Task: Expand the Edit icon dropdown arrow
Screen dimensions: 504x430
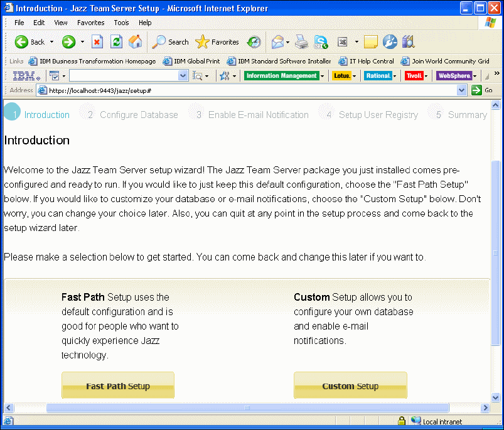Action: coord(357,42)
